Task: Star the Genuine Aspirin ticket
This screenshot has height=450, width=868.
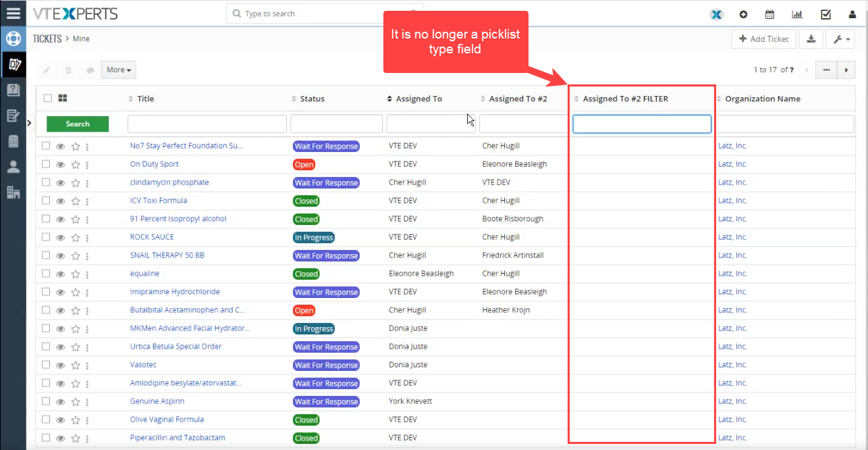Action: click(76, 401)
